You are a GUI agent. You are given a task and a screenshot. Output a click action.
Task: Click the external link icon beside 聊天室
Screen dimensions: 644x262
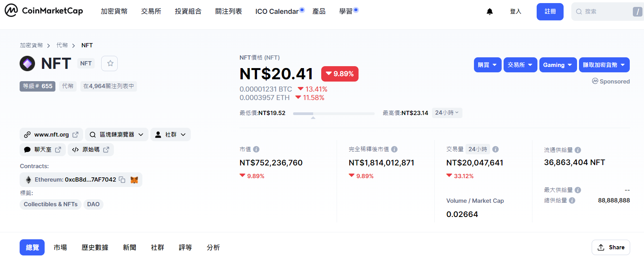point(58,150)
